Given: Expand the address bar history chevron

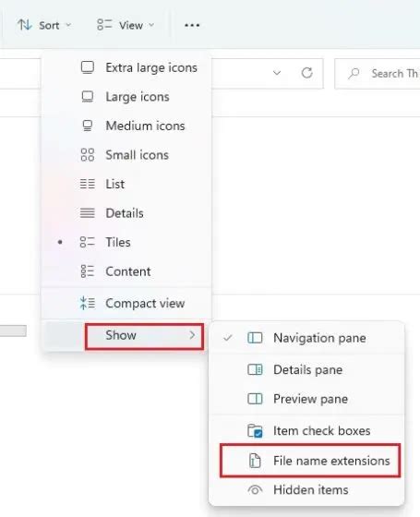Looking at the screenshot, I should (x=277, y=73).
